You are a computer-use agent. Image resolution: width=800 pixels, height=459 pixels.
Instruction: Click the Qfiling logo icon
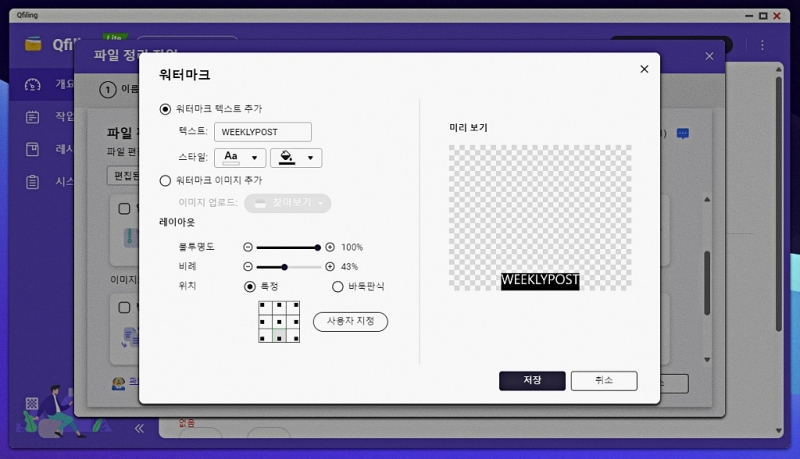point(35,45)
